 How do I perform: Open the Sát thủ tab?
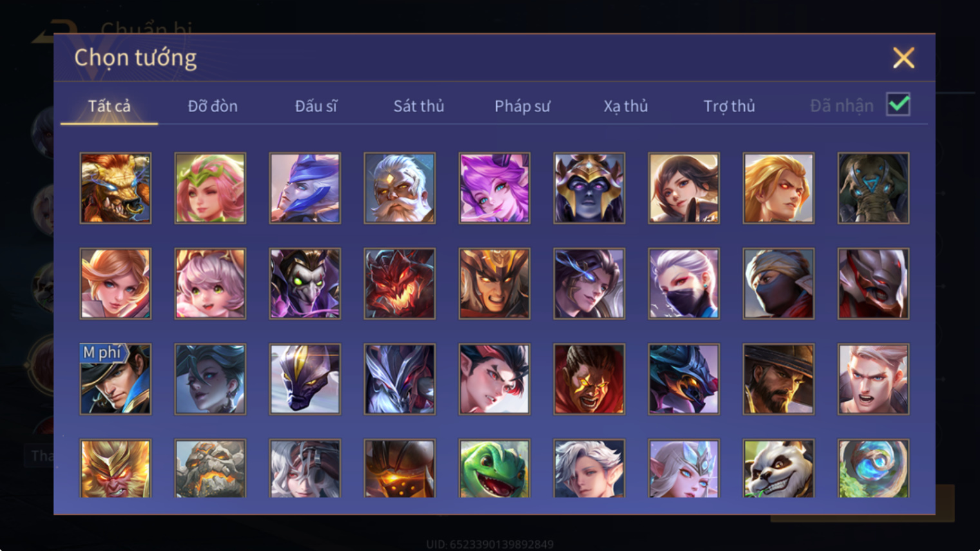coord(419,106)
